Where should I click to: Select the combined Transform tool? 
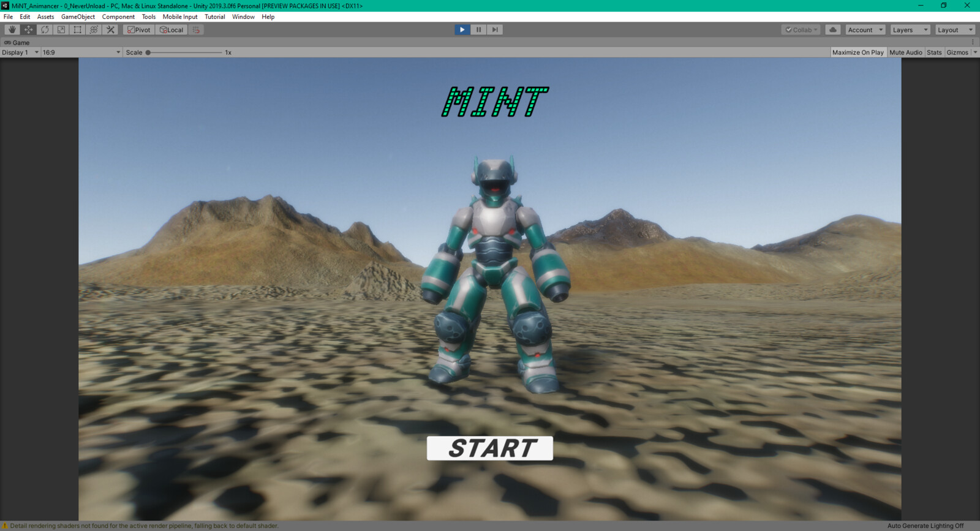pyautogui.click(x=94, y=29)
